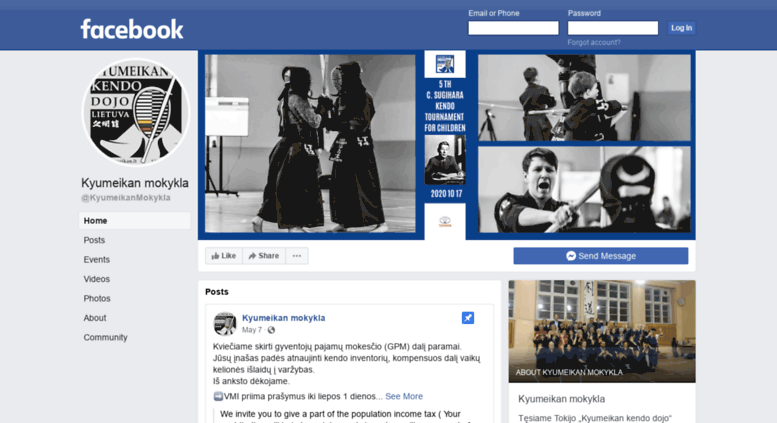777x423 pixels.
Task: Click the globe privacy icon beside May 7
Action: pos(271,330)
